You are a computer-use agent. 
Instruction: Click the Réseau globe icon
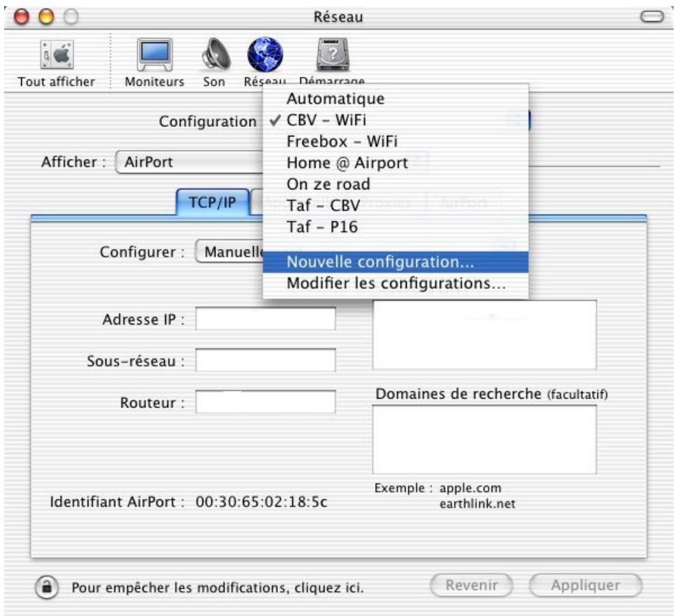click(x=265, y=55)
